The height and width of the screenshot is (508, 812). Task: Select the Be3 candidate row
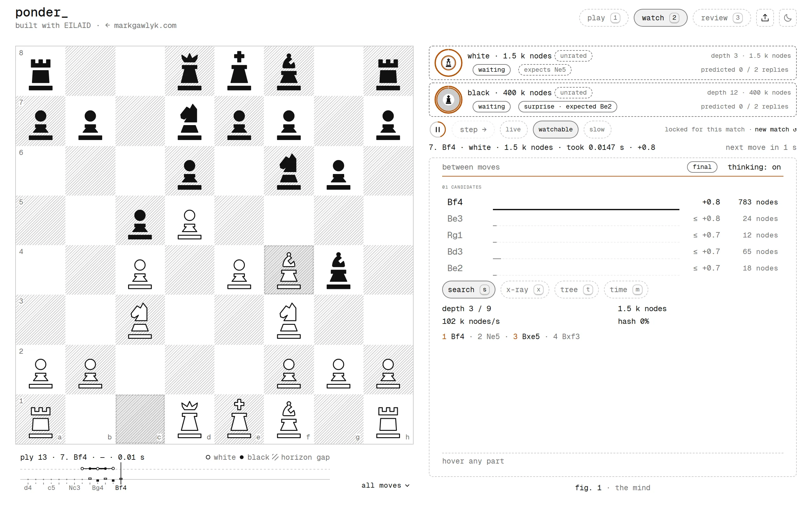612,219
